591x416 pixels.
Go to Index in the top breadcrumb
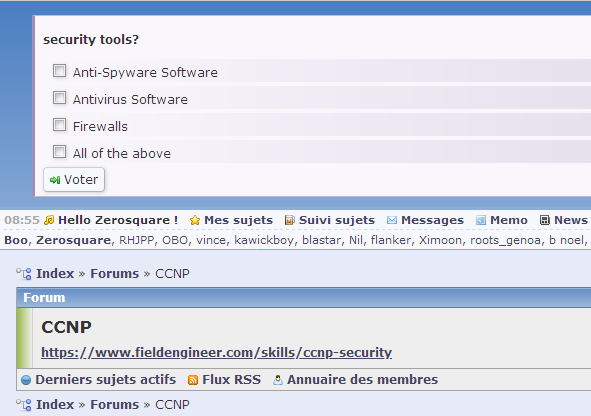[55, 274]
